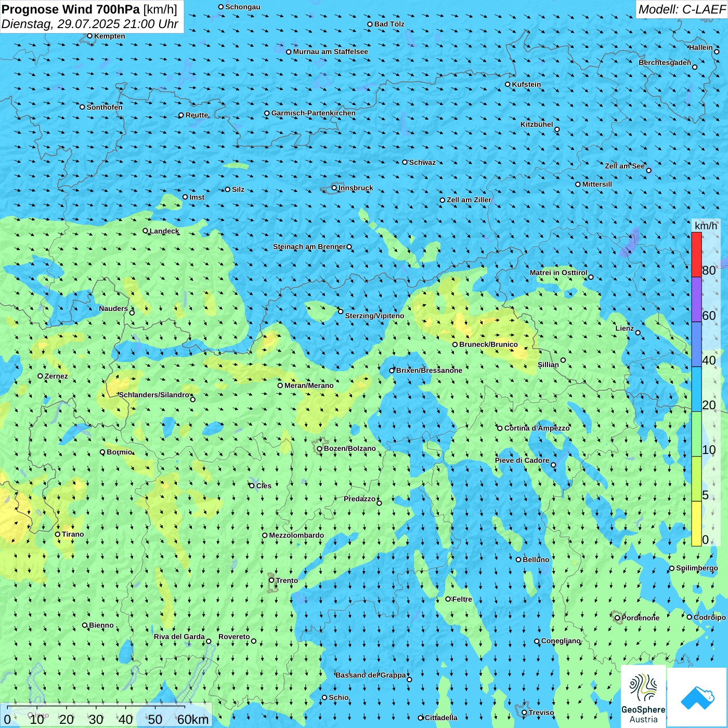Click the Kempten city label
The width and height of the screenshot is (728, 728).
(x=109, y=36)
